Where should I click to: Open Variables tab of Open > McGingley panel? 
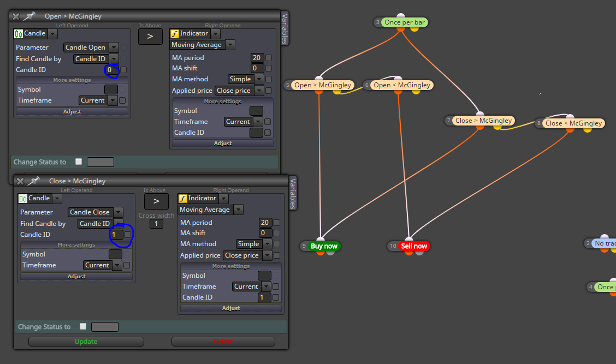(285, 28)
